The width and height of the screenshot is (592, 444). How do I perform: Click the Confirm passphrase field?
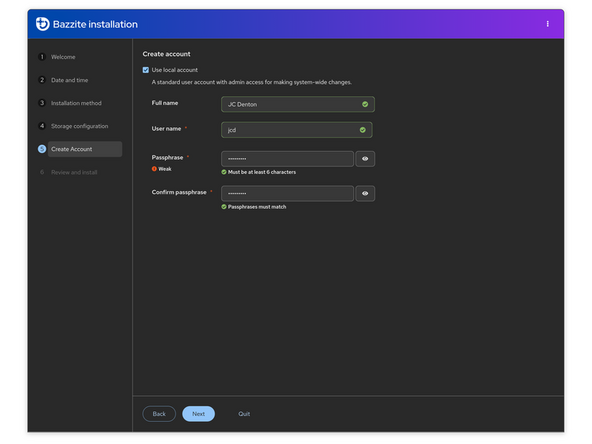pyautogui.click(x=287, y=193)
